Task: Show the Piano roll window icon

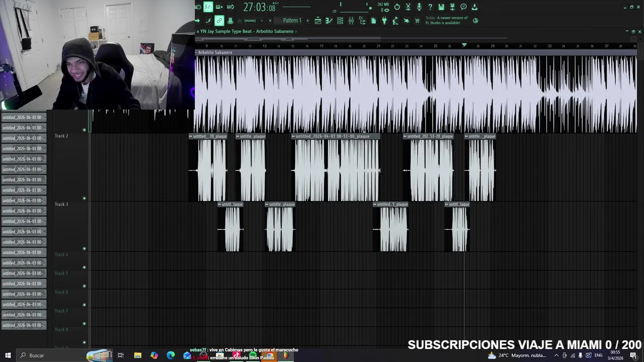Action: (329, 21)
